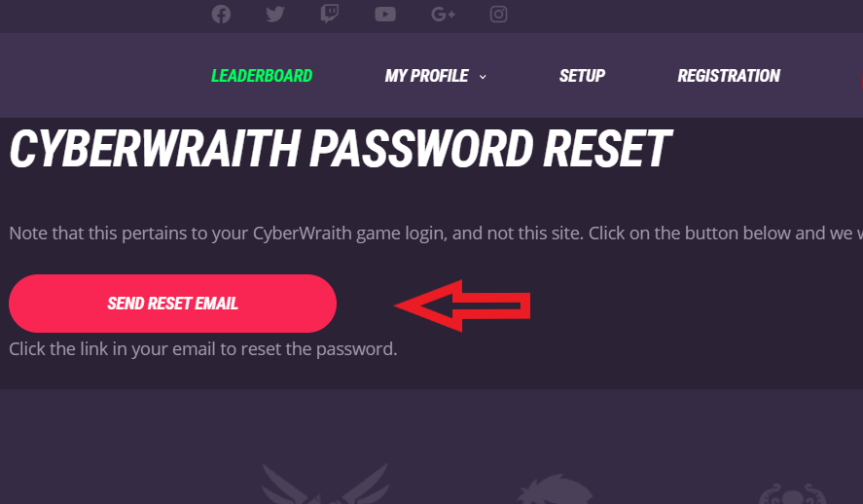This screenshot has height=504, width=863.
Task: Expand the My Profile chevron arrow
Action: coord(483,77)
